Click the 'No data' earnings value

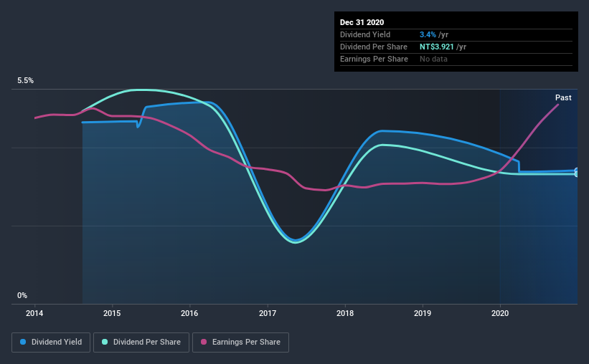[x=433, y=59]
